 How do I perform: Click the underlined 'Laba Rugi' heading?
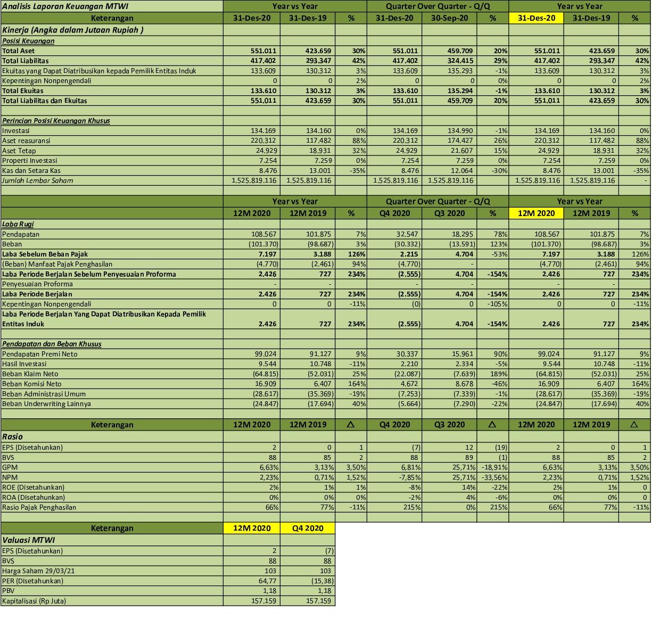coord(18,224)
